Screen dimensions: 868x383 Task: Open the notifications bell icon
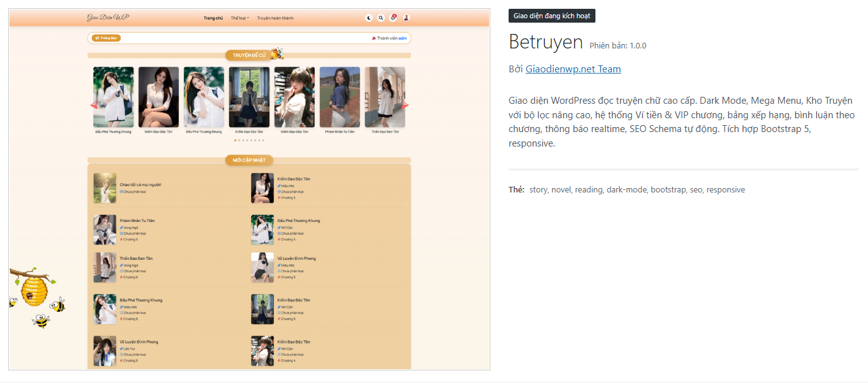pos(393,18)
